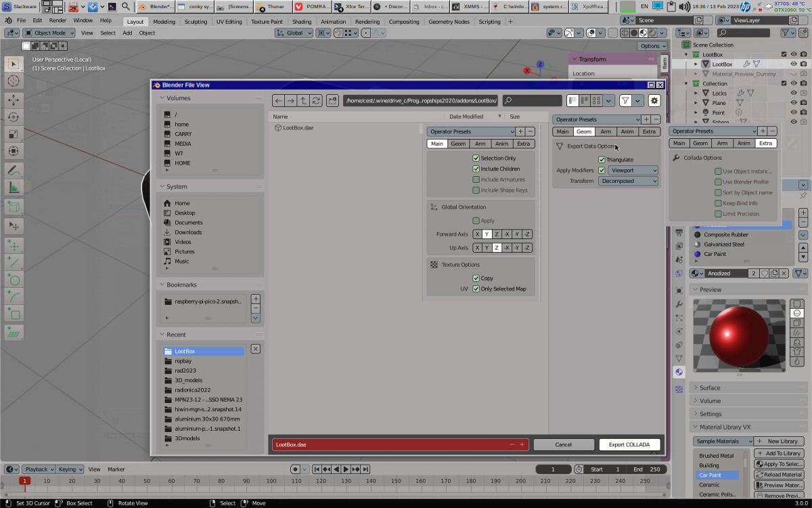Click the Export COLLADA button

[629, 445]
